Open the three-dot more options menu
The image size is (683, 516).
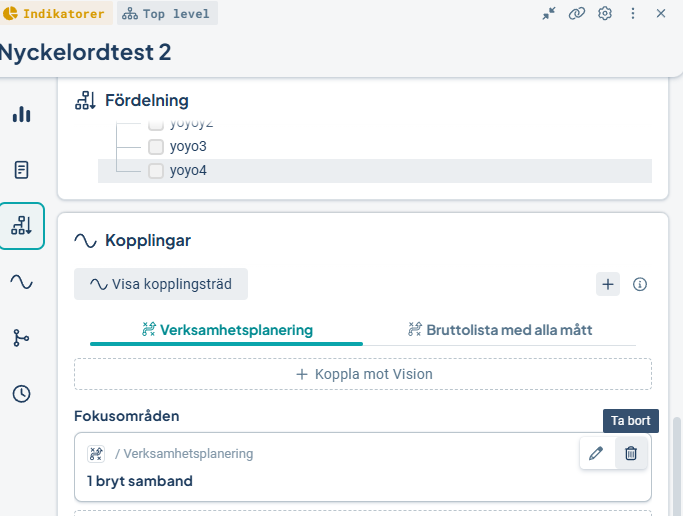(x=633, y=13)
